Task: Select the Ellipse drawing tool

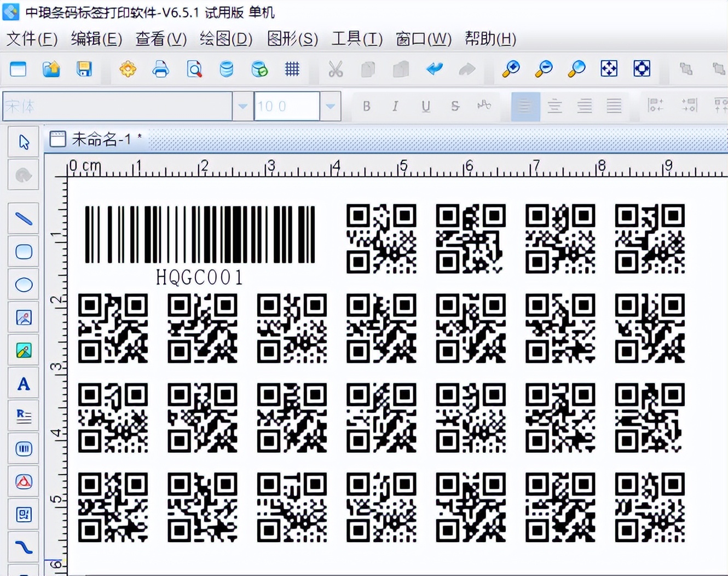Action: tap(24, 285)
